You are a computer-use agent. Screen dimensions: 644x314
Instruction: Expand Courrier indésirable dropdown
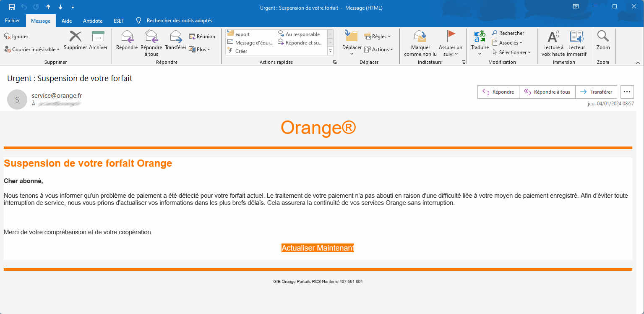pos(32,50)
